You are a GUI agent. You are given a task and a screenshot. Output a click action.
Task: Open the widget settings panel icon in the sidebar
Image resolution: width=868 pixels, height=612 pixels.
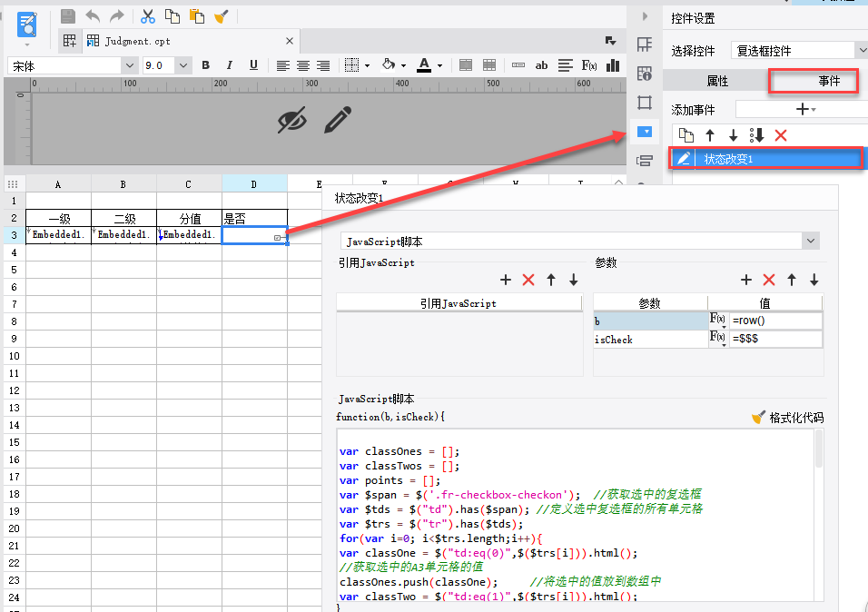point(645,132)
